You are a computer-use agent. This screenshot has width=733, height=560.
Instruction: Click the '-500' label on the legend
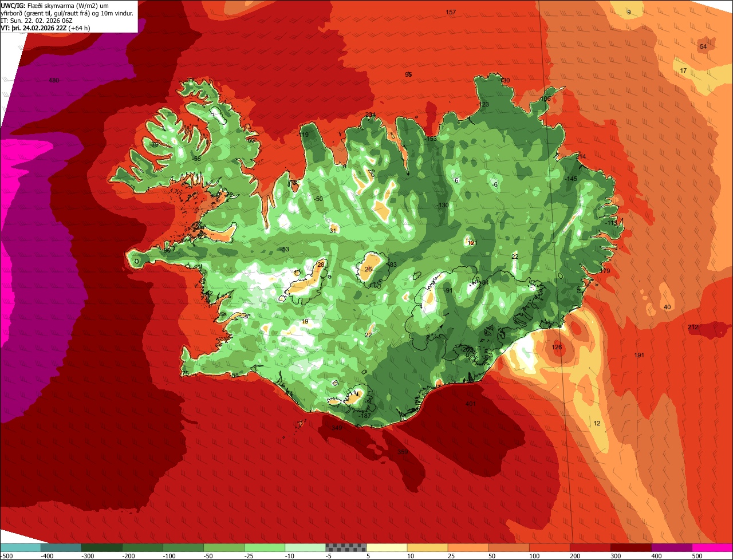point(6,555)
